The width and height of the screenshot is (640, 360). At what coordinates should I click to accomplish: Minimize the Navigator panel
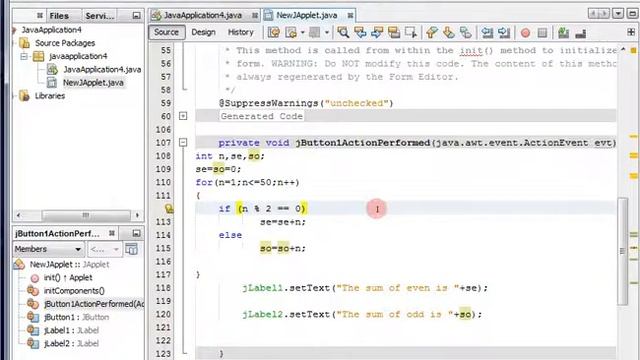(x=136, y=233)
